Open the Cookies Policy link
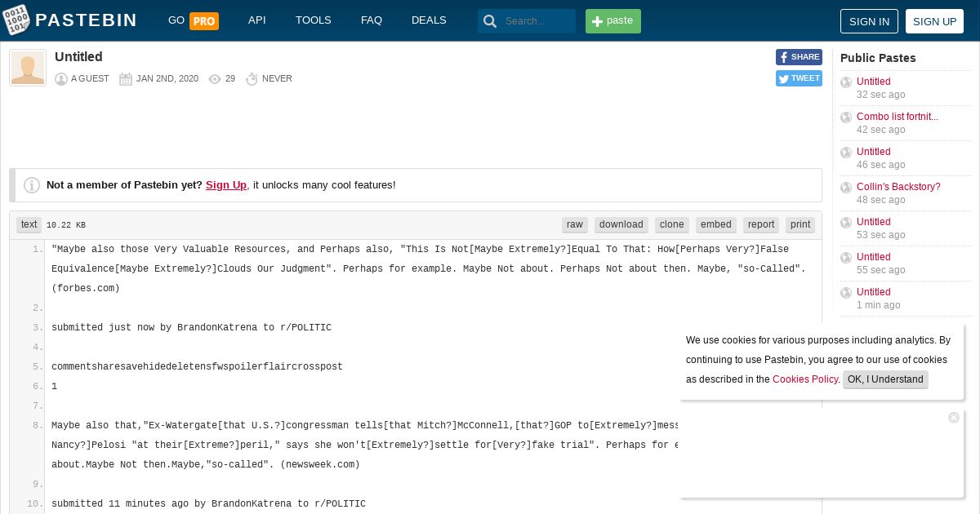The image size is (980, 514). (805, 379)
